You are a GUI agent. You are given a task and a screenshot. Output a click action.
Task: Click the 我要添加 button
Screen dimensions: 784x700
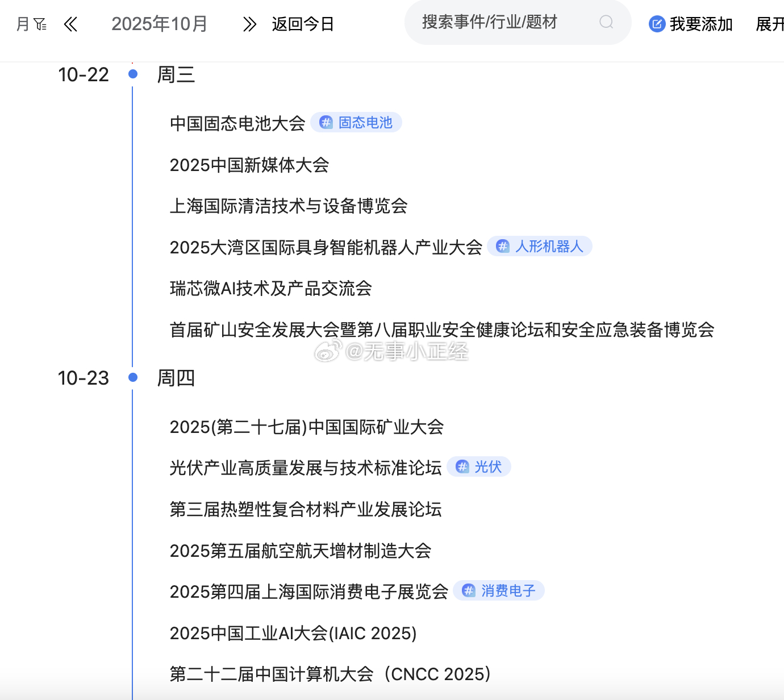pos(691,24)
